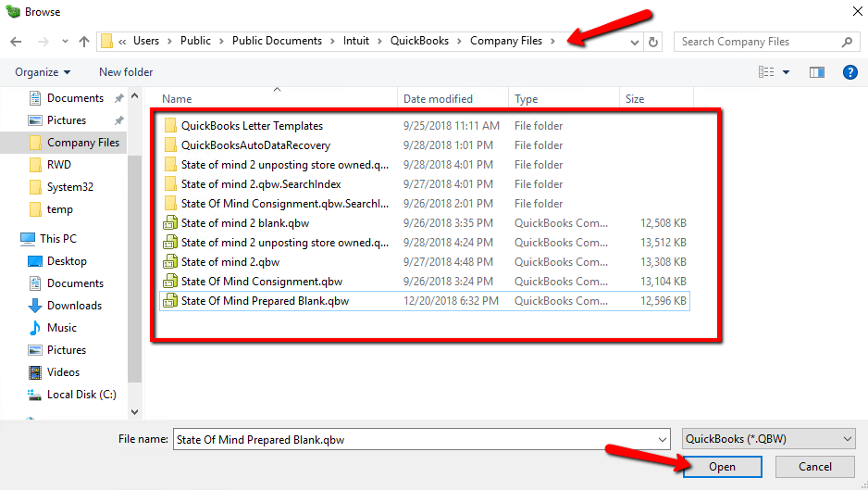Select Intuit in the address path
The image size is (868, 490).
pyautogui.click(x=356, y=41)
